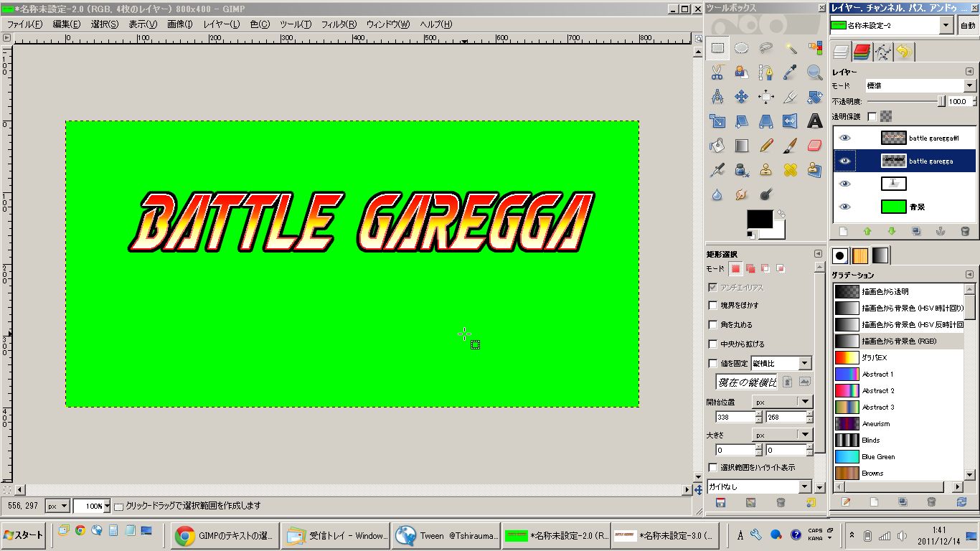Open the layer モード dropdown 標準

(x=920, y=85)
